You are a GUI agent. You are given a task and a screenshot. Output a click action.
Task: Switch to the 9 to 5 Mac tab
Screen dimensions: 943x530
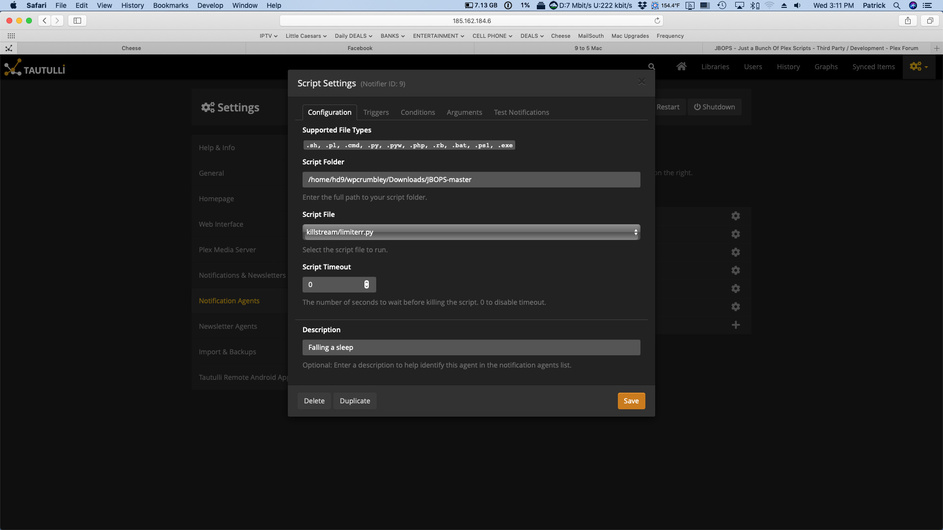pyautogui.click(x=588, y=48)
